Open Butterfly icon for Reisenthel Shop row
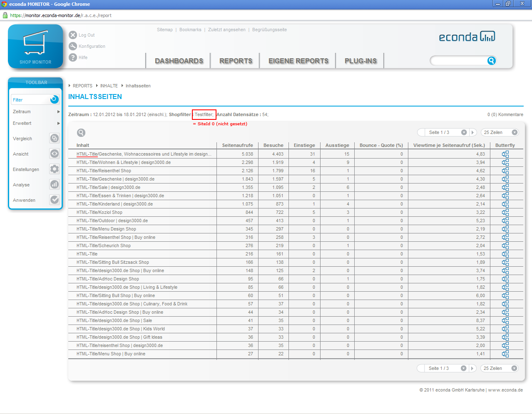The width and height of the screenshot is (532, 414). click(505, 171)
